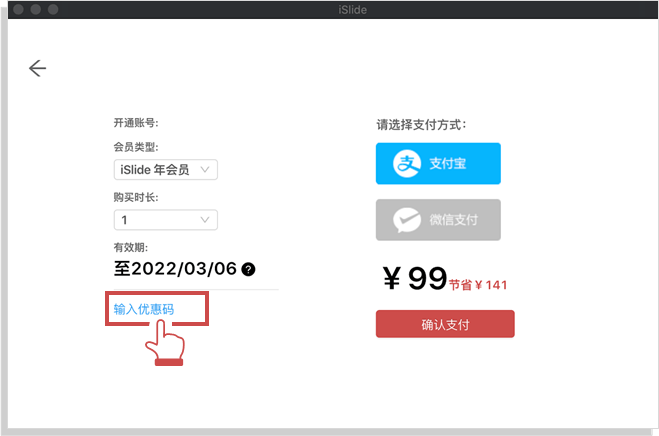
Task: Select 支付宝 Alipay payment method
Action: pos(438,164)
